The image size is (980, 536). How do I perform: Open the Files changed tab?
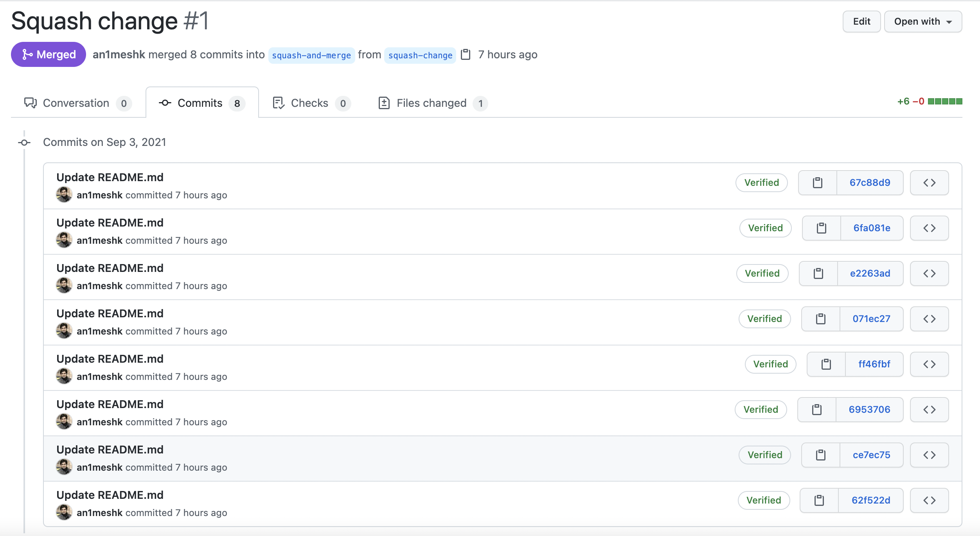tap(432, 103)
